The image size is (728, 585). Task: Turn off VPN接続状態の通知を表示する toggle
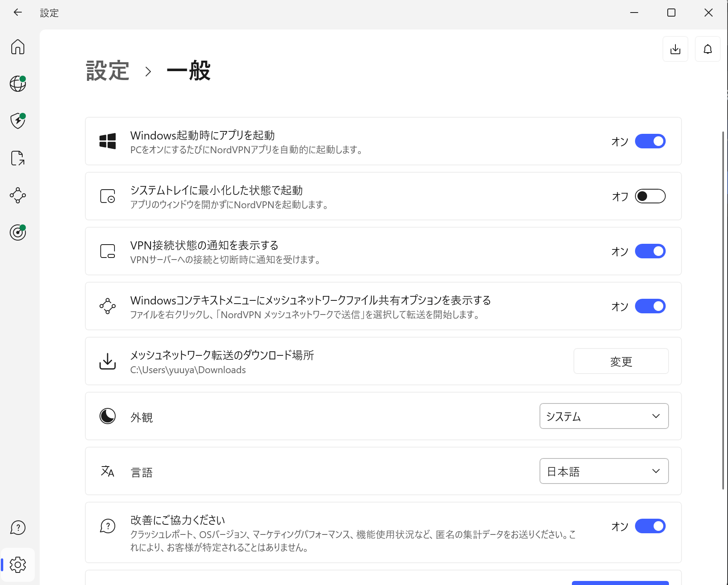[x=650, y=251]
